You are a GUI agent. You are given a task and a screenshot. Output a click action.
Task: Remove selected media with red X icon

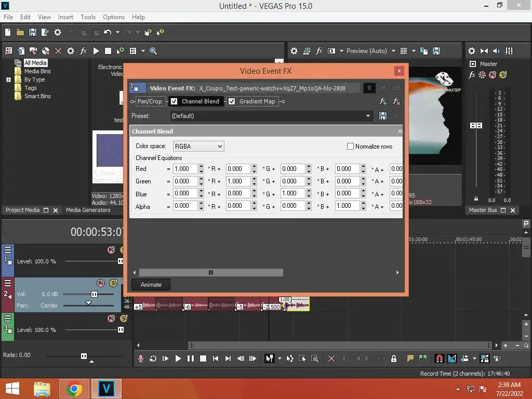coord(58,51)
